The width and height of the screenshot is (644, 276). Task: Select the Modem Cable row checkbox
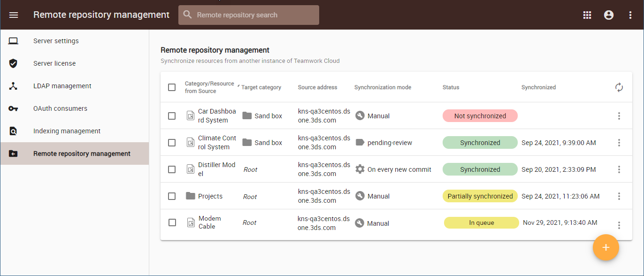click(x=172, y=222)
